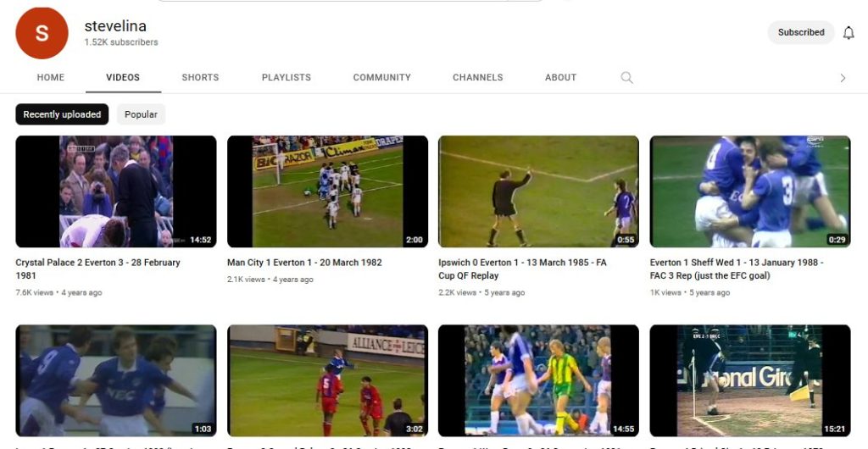Play the 15:21 duration video thumbnail
The width and height of the screenshot is (868, 449).
click(x=749, y=380)
